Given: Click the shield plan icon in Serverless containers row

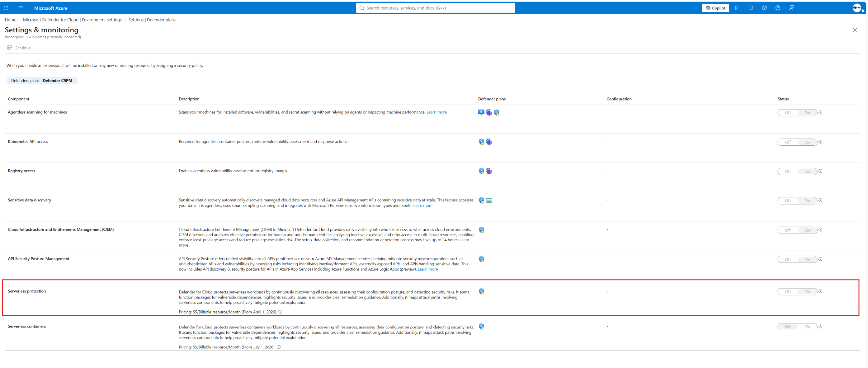Looking at the screenshot, I should tap(481, 327).
